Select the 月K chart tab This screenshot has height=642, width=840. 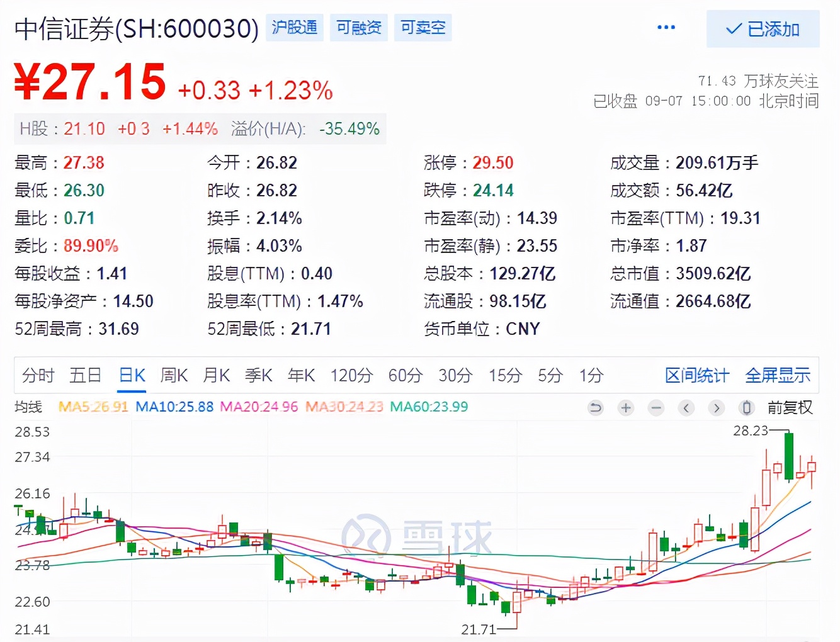click(x=216, y=375)
